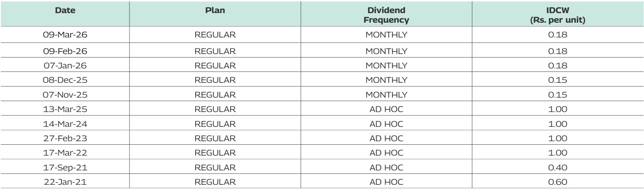Select AD HOC frequency in 13-Mar-25 row
Image resolution: width=644 pixels, height=190 pixels.
point(386,109)
